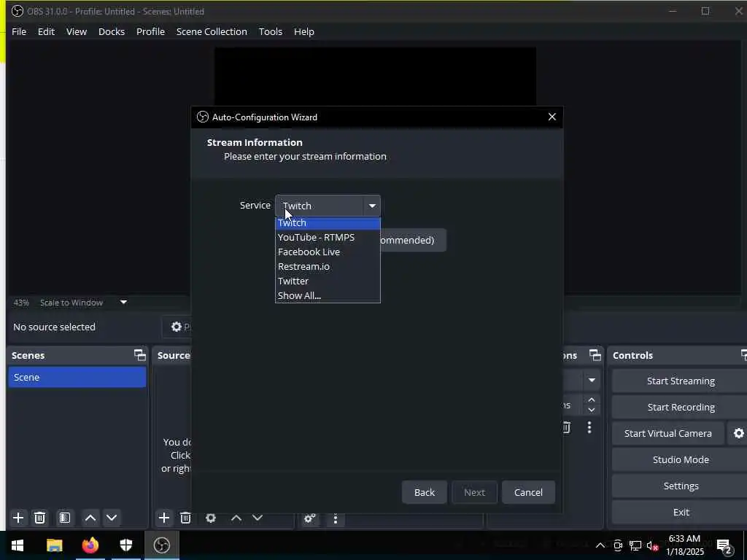Increase transition duration with up stepper
Screen dimensions: 747x560
coord(592,400)
